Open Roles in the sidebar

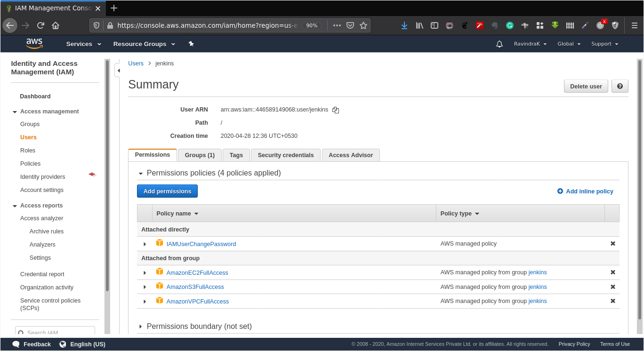click(28, 151)
